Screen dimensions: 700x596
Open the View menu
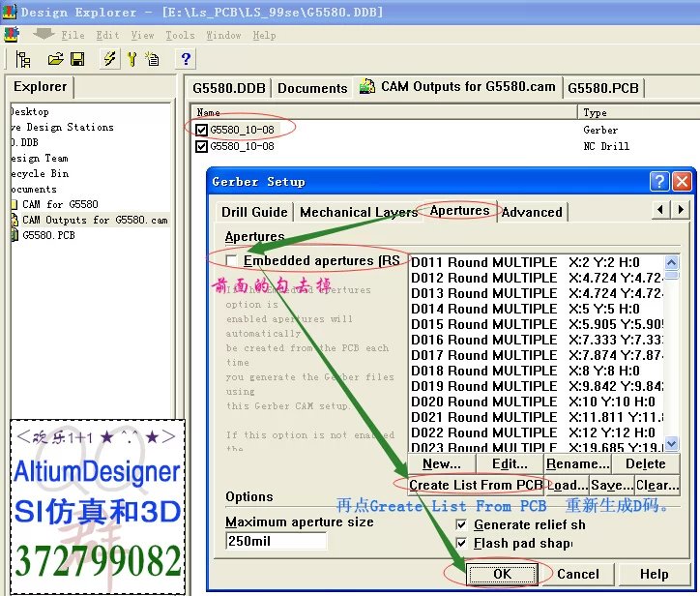tap(142, 35)
